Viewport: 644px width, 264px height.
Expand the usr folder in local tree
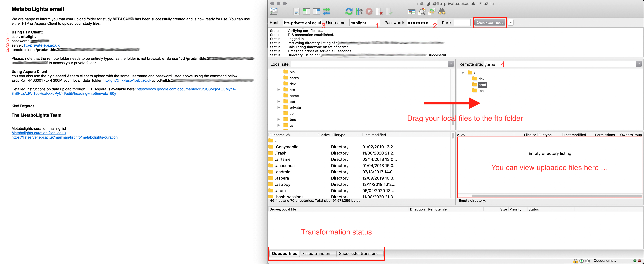(x=278, y=125)
